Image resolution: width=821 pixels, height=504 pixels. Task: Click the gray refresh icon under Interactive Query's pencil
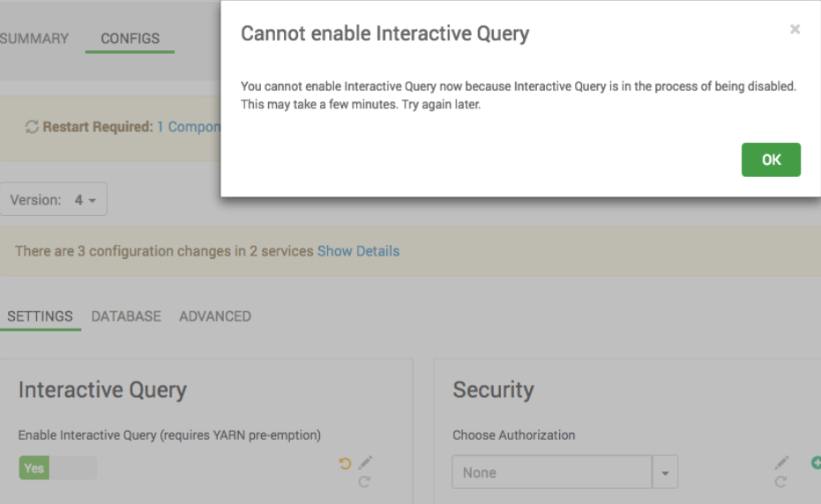[x=364, y=481]
